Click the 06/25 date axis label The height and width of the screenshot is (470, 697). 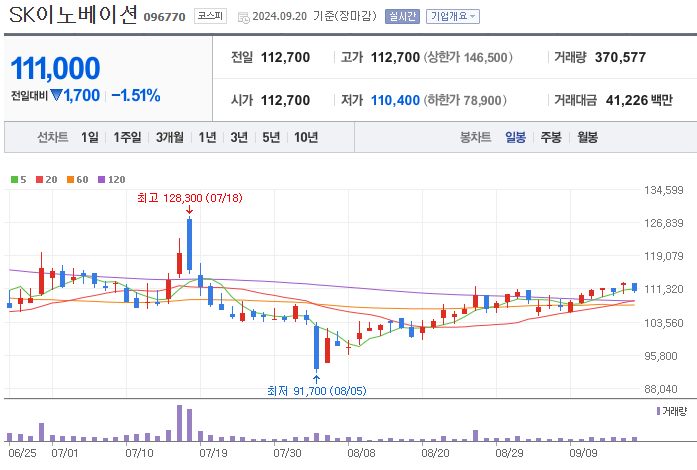(22, 453)
